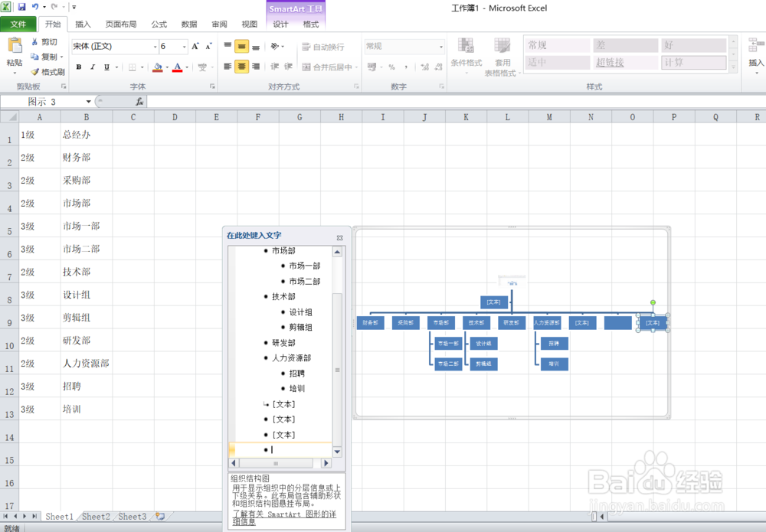Viewport: 766px width, 532px height.
Task: Toggle Bold formatting
Action: (79, 67)
